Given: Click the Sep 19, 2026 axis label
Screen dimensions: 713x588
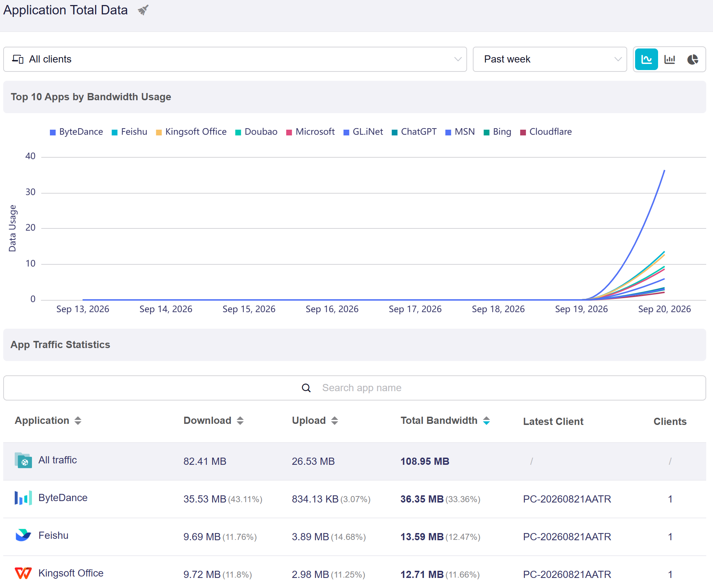Looking at the screenshot, I should tap(582, 309).
